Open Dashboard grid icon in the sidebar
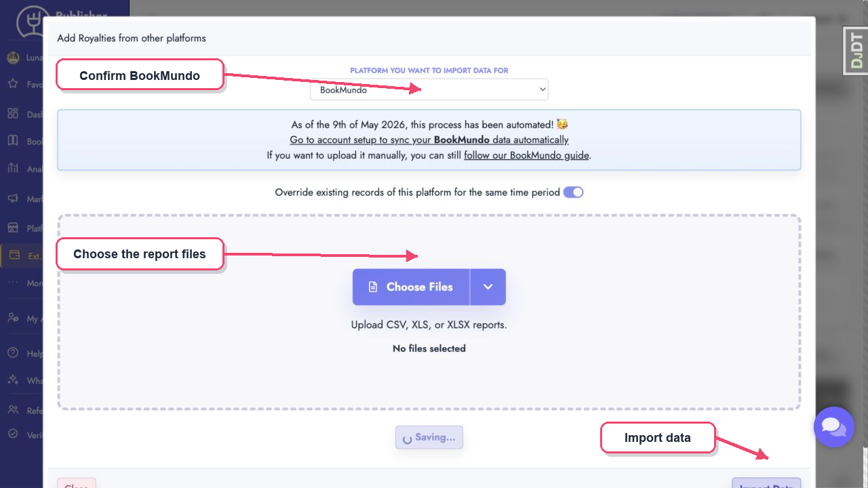The height and width of the screenshot is (488, 868). (x=13, y=114)
